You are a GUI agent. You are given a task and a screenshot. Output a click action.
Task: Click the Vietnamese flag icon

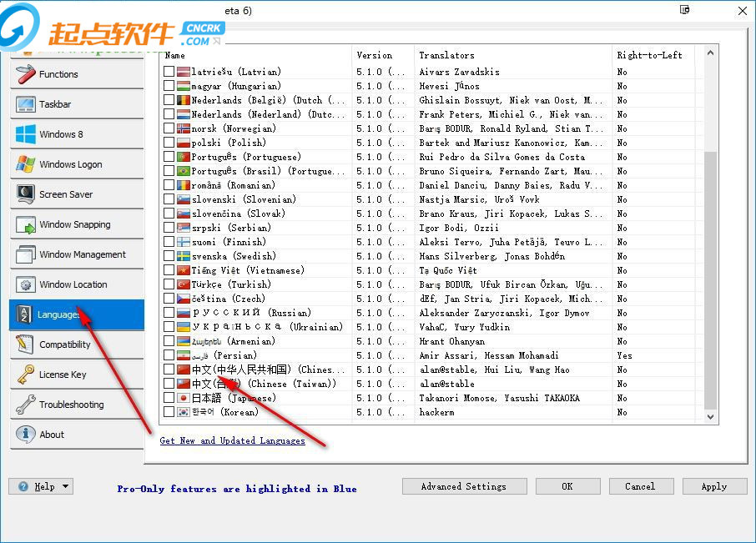click(x=184, y=270)
